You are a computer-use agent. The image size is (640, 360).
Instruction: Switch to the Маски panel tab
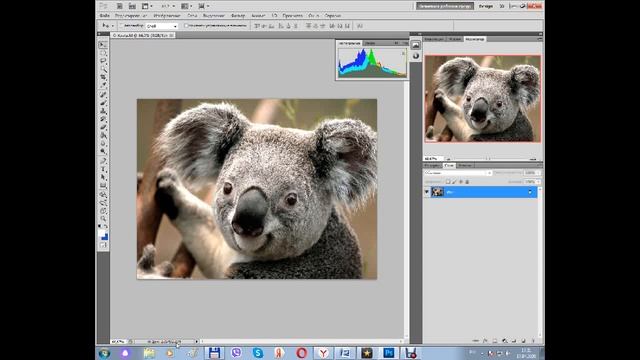(x=454, y=39)
